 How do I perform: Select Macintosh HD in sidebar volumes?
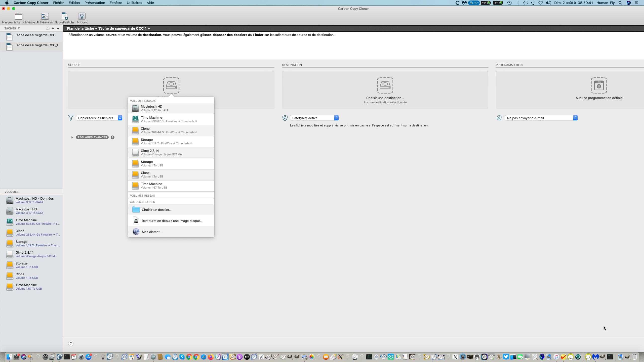31,211
